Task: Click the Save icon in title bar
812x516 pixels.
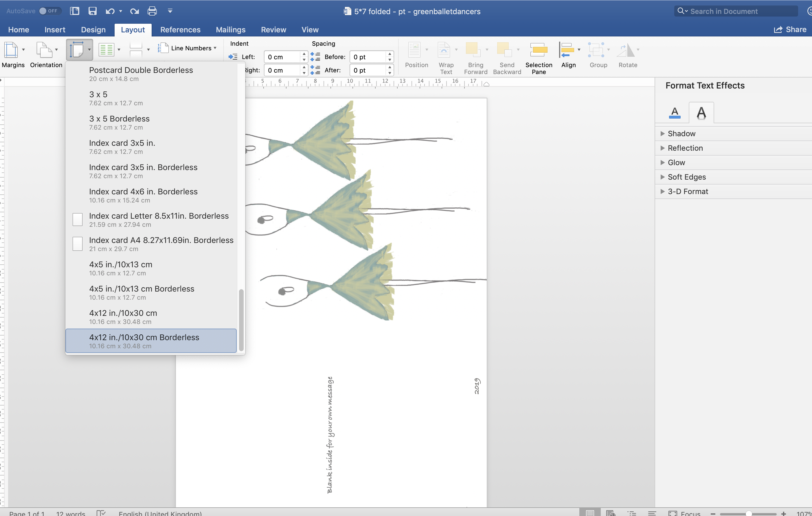Action: point(92,11)
